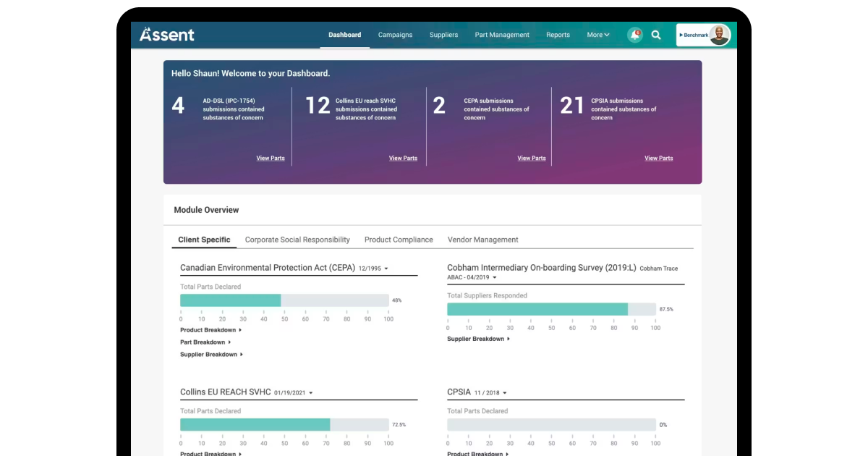Expand Part Breakdown under CEPA
868x456 pixels.
click(x=205, y=342)
